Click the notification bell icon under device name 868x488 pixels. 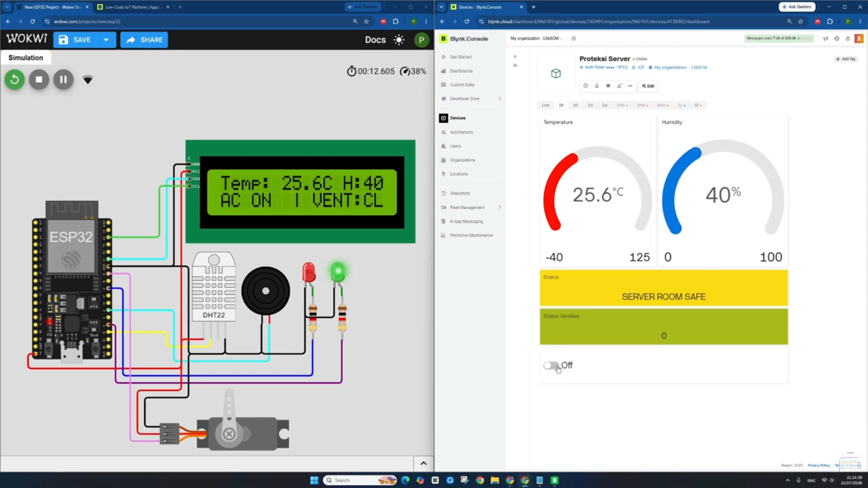pos(597,86)
